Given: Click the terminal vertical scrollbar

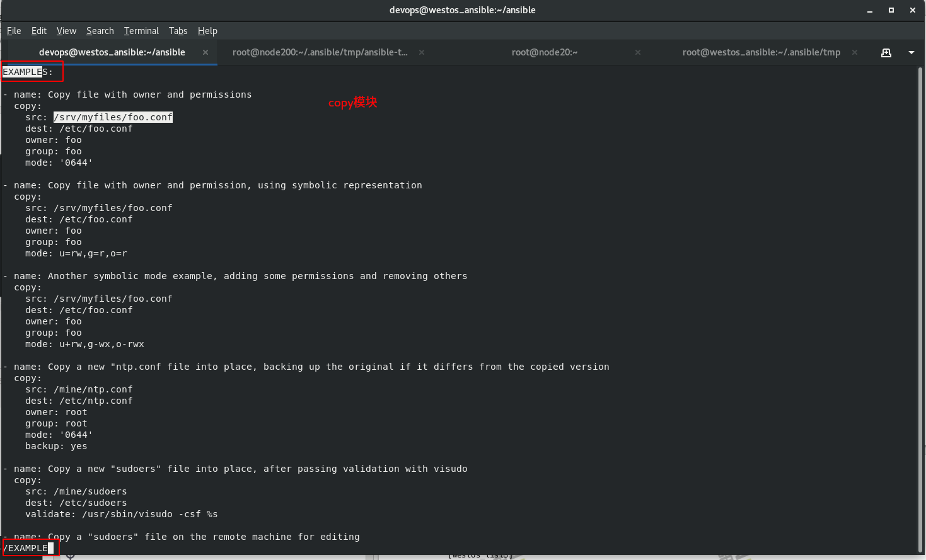Looking at the screenshot, I should point(920,309).
